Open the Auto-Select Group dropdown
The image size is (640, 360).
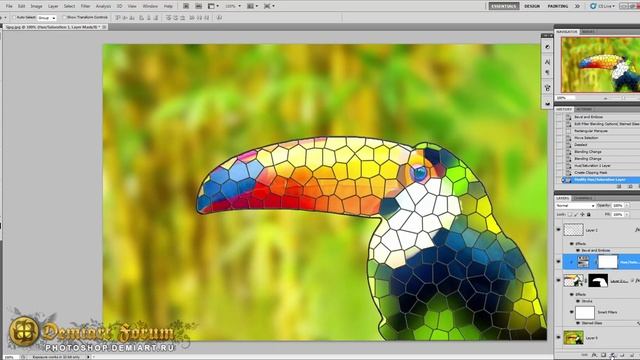[47, 18]
